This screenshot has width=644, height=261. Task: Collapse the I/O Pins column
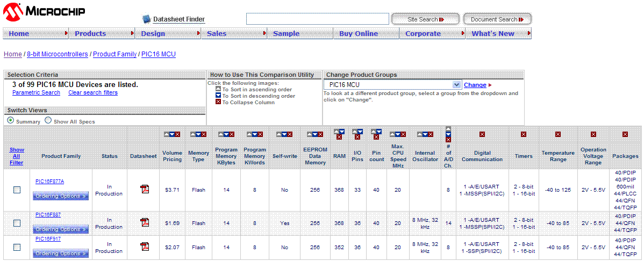point(357,137)
